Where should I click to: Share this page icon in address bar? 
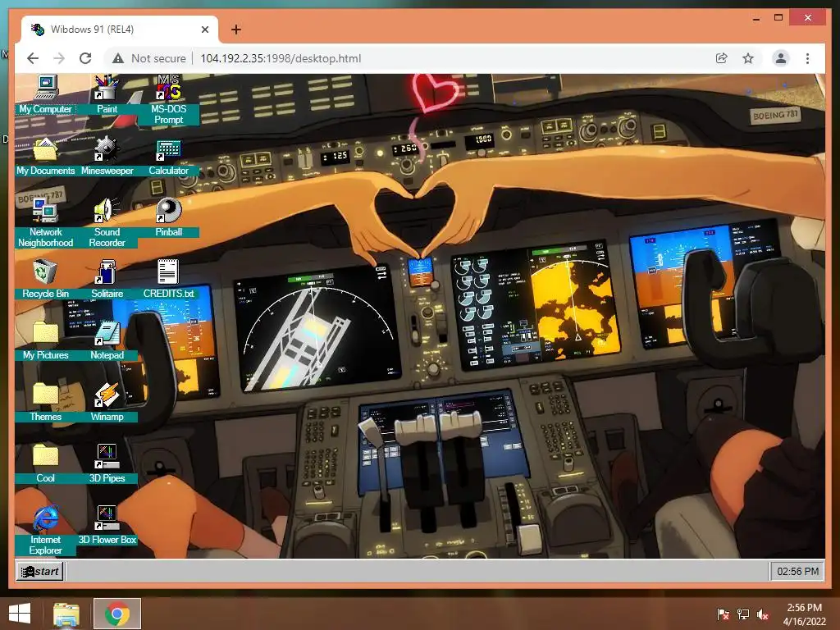(x=722, y=58)
